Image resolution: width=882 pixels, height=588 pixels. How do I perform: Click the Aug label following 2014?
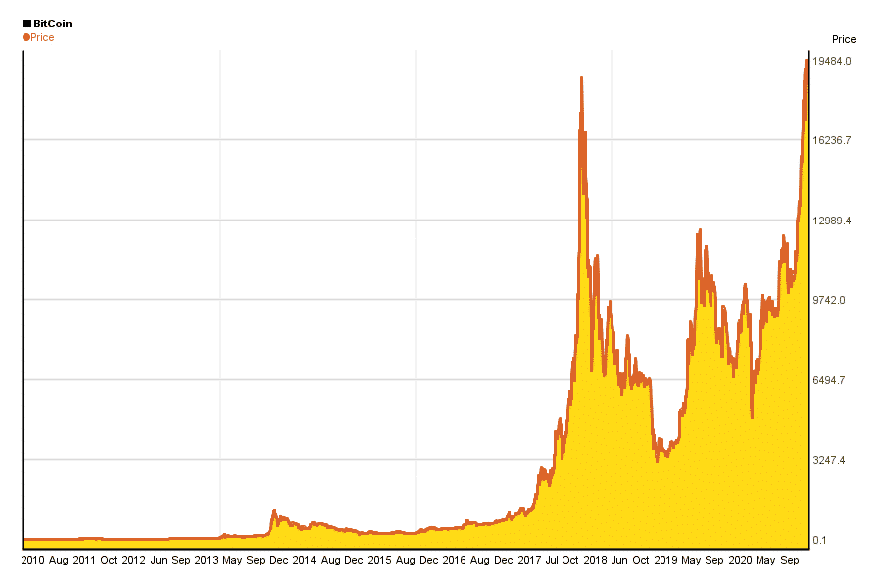[331, 560]
